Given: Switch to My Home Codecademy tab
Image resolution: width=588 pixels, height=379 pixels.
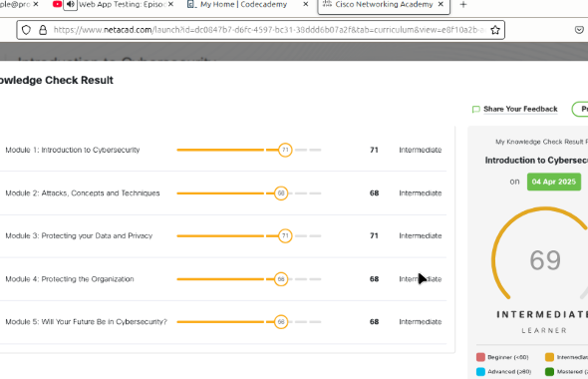Looking at the screenshot, I should tap(243, 5).
